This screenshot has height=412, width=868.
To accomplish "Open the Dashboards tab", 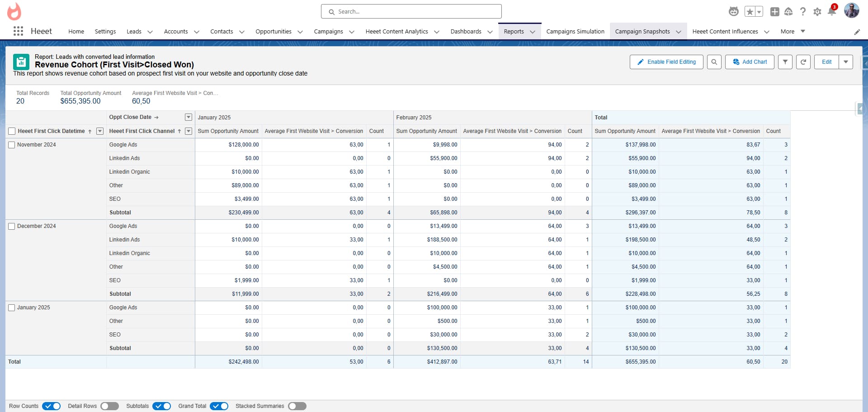I will coord(466,31).
